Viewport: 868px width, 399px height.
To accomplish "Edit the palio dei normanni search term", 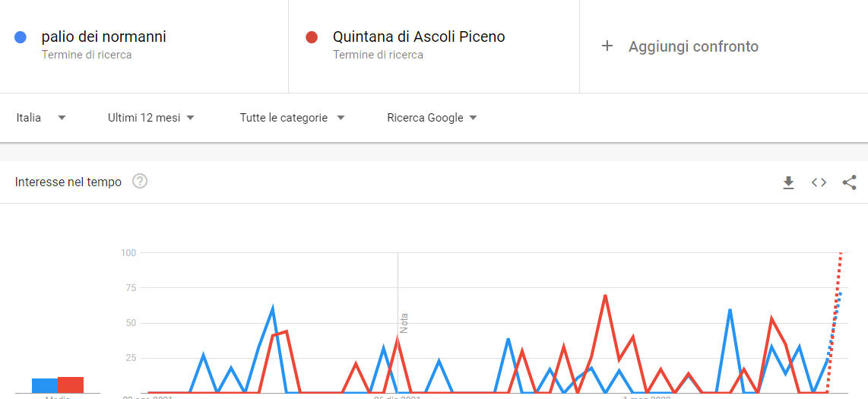I will point(103,36).
